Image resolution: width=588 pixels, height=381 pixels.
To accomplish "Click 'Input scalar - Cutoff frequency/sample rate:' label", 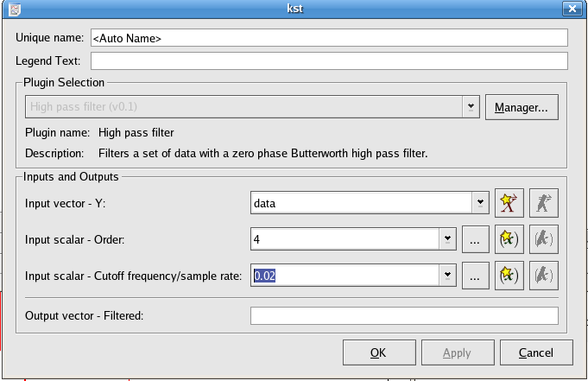I will click(x=134, y=276).
